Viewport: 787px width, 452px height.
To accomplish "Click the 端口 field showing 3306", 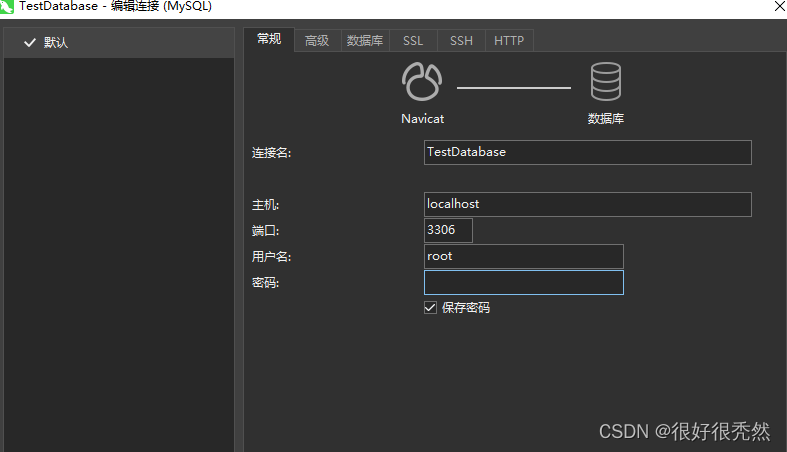I will pos(448,230).
